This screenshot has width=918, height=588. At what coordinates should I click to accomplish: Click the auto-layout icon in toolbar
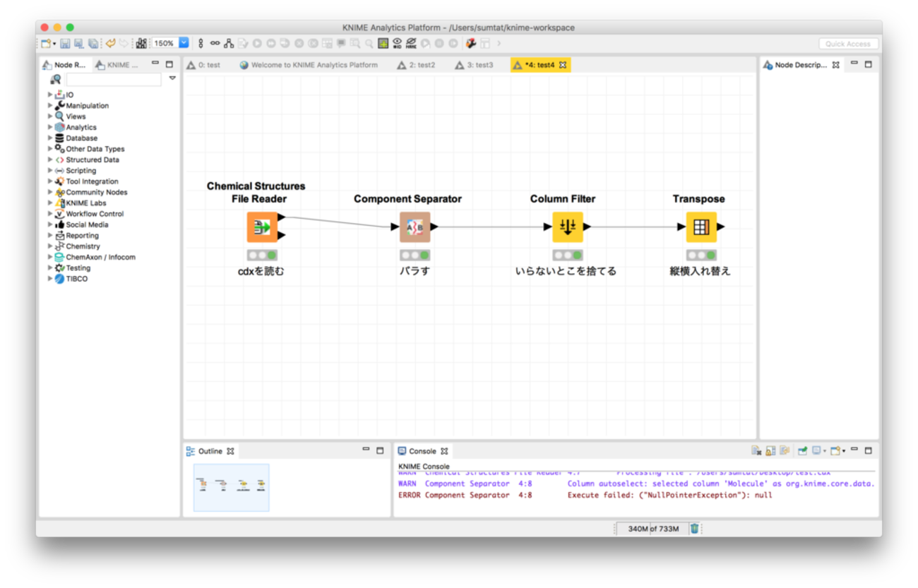coord(229,43)
